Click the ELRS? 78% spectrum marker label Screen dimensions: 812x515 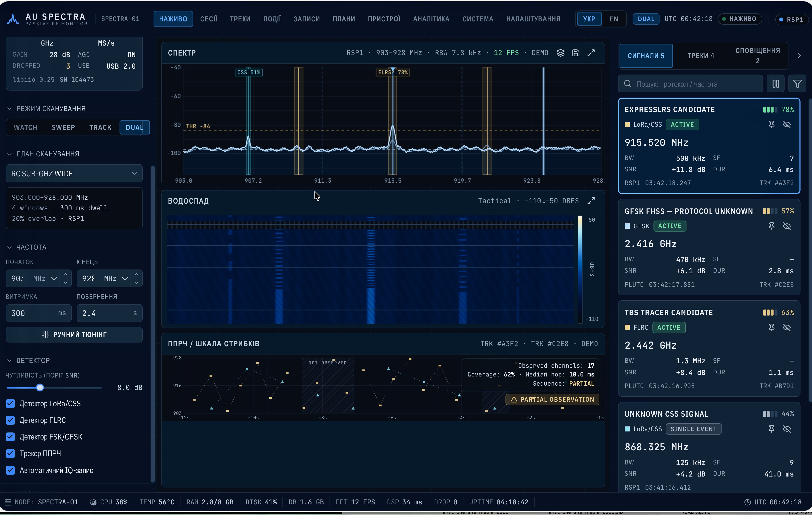(x=393, y=73)
